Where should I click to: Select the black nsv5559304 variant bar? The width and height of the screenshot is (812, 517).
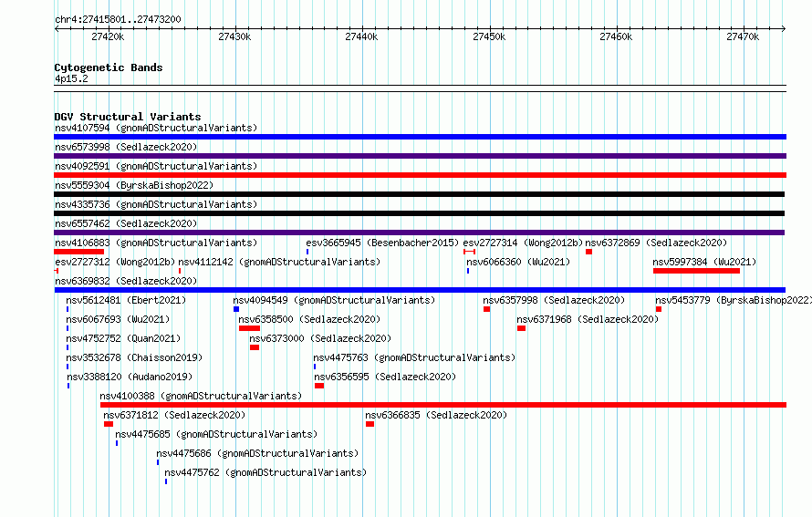(x=419, y=194)
